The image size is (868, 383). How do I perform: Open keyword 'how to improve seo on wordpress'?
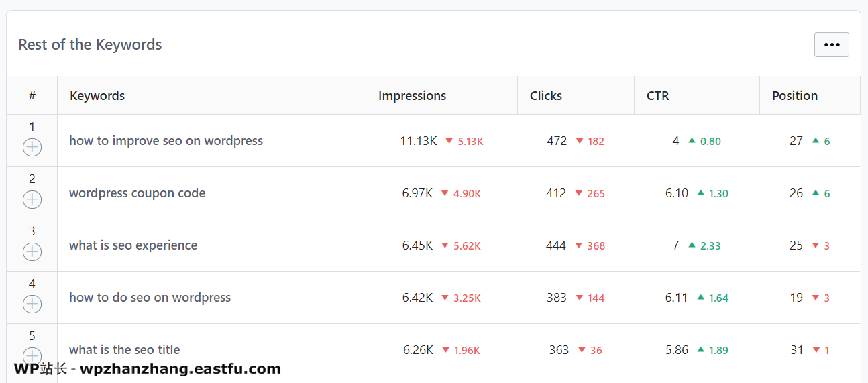[166, 141]
